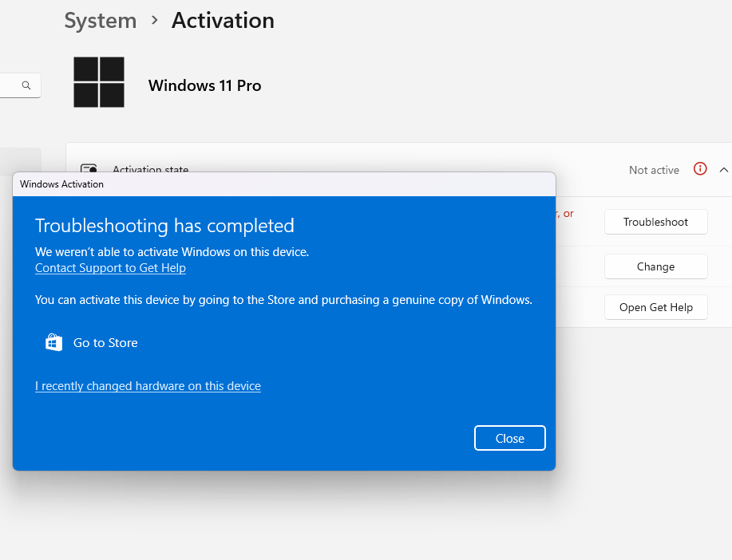Click the Activation breadcrumb heading
This screenshot has width=732, height=560.
tap(224, 21)
